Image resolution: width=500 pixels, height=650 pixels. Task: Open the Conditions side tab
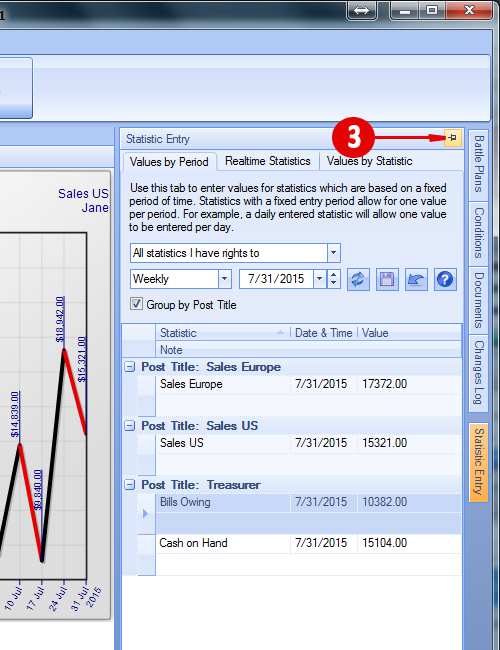coord(478,233)
